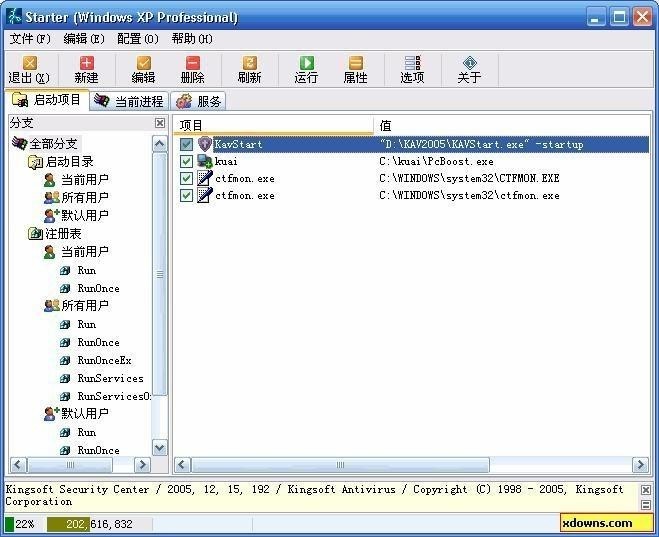The width and height of the screenshot is (659, 537).
Task: Uncheck the KavStart startup entry checkbox
Action: [186, 144]
